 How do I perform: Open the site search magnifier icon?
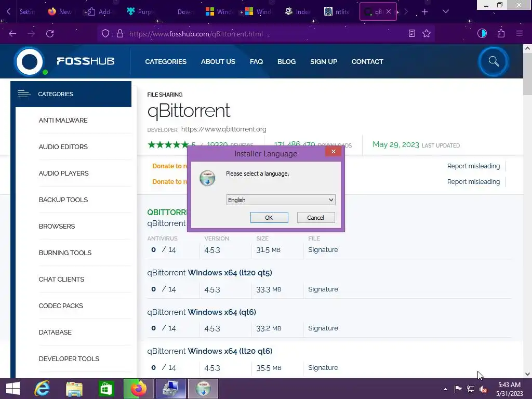pyautogui.click(x=494, y=61)
